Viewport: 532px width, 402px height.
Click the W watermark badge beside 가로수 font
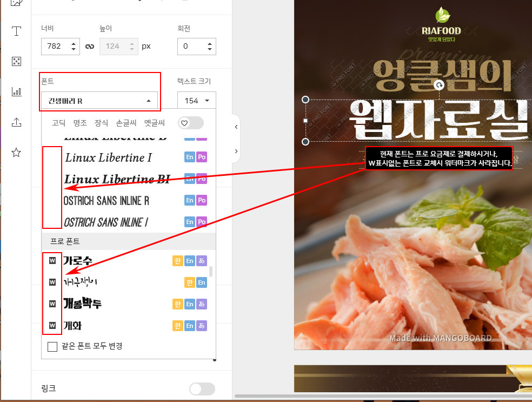(51, 260)
